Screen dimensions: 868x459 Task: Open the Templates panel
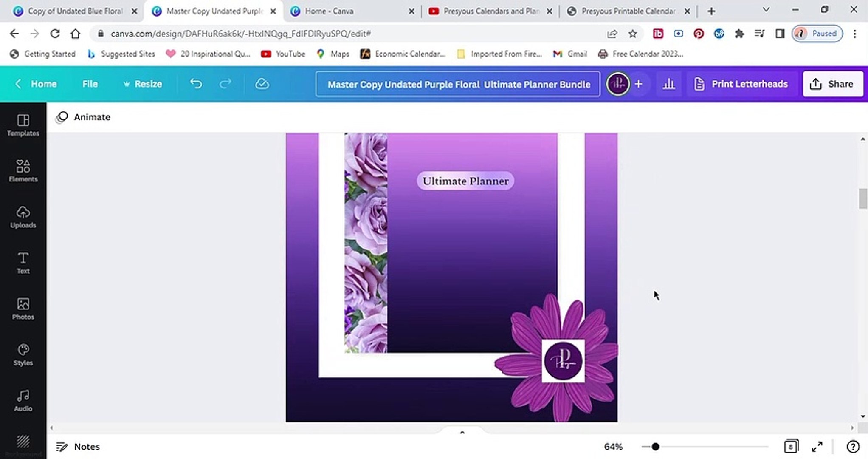point(23,125)
